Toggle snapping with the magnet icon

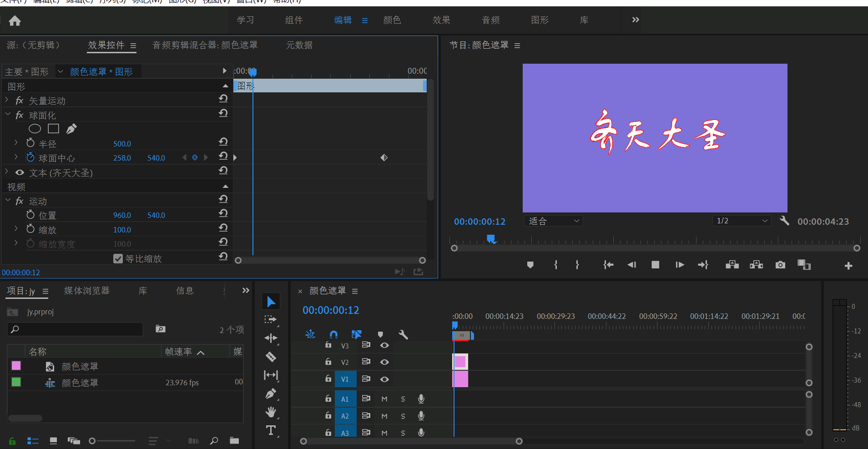(333, 334)
